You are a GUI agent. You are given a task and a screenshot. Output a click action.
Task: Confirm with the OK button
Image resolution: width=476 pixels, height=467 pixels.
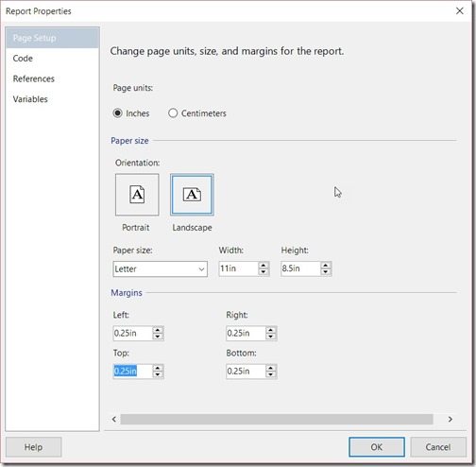(x=377, y=447)
